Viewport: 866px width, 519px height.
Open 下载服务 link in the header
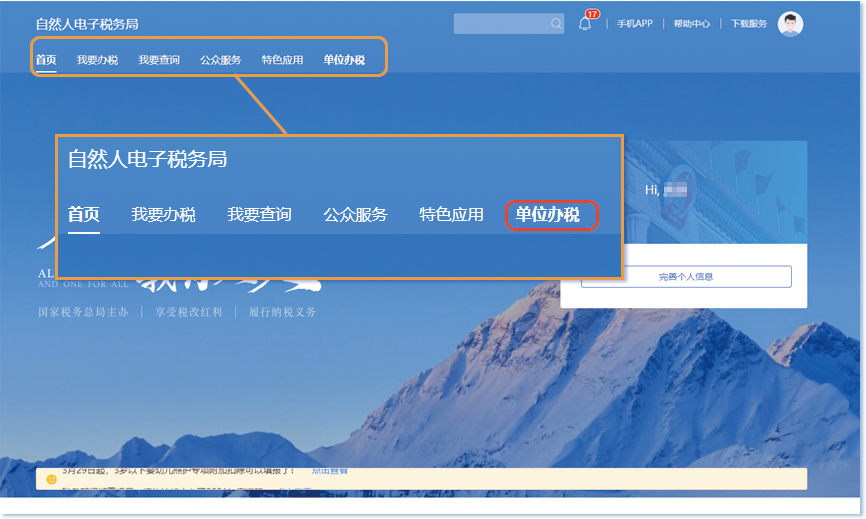[x=749, y=24]
